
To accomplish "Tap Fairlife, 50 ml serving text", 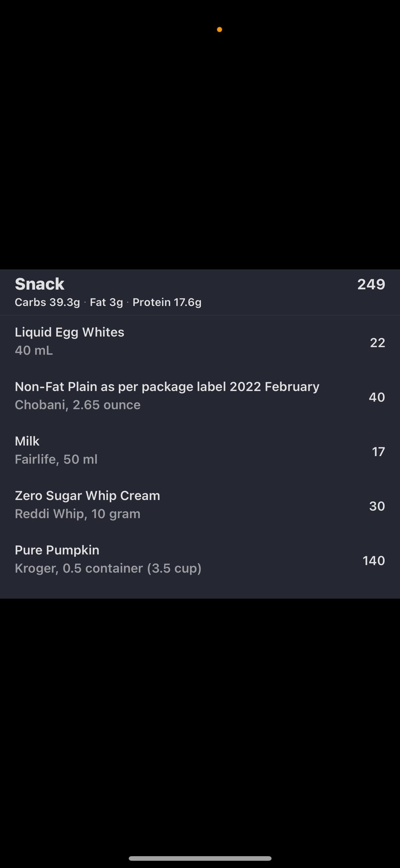I will 56,459.
